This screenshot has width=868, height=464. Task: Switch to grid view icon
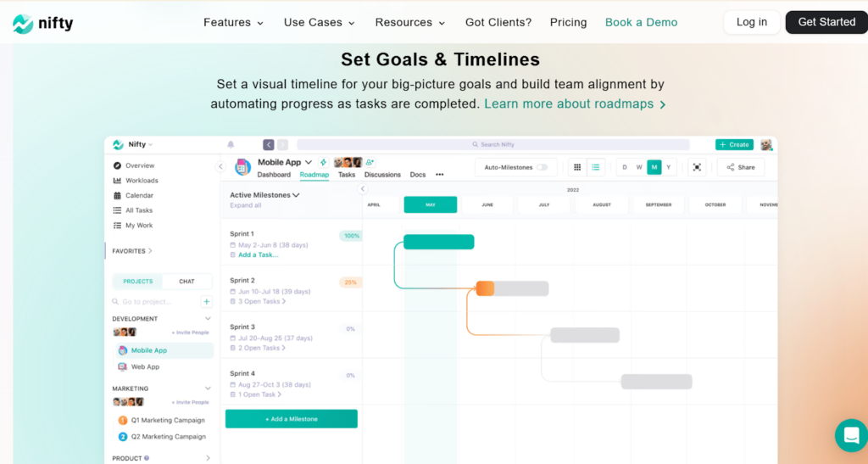577,167
